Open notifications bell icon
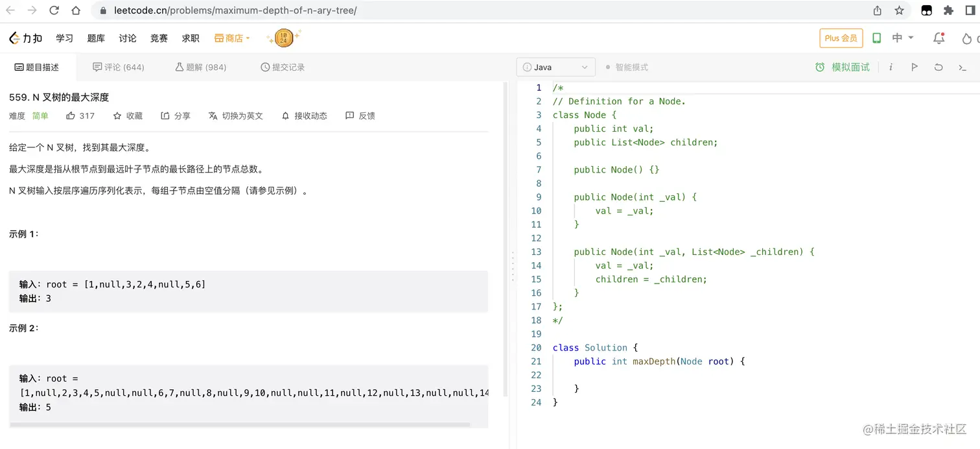 [x=939, y=38]
